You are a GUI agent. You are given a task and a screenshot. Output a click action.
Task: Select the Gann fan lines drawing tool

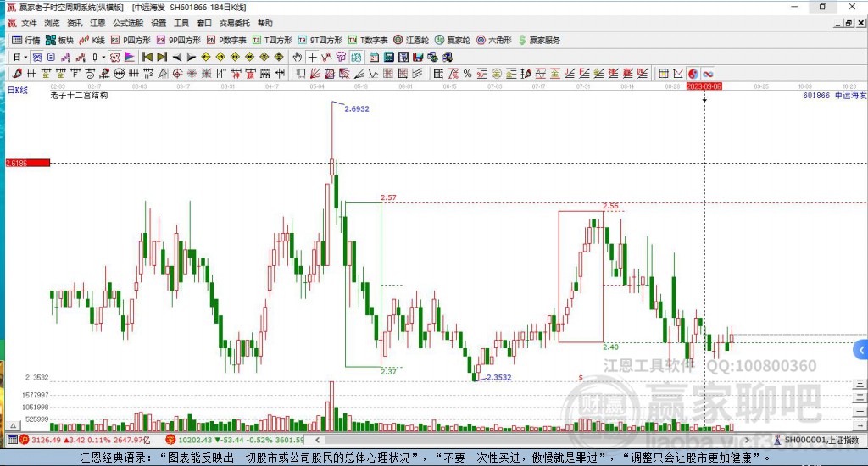(315, 73)
